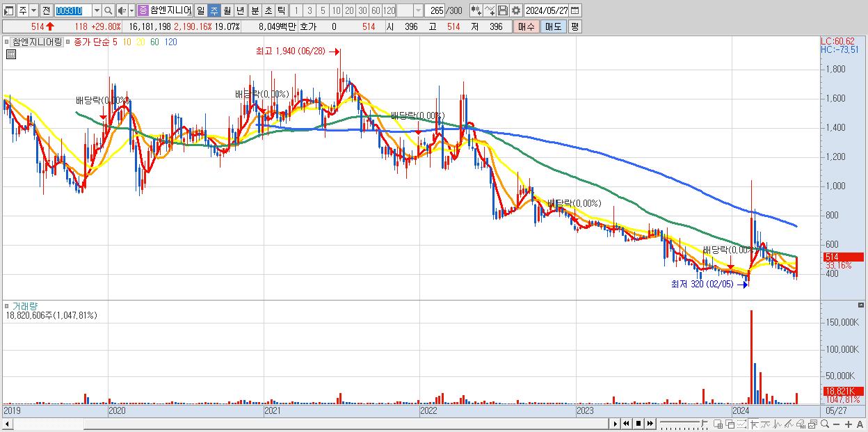Switch chart to second 초 period
This screenshot has width=868, height=432.
click(x=268, y=10)
